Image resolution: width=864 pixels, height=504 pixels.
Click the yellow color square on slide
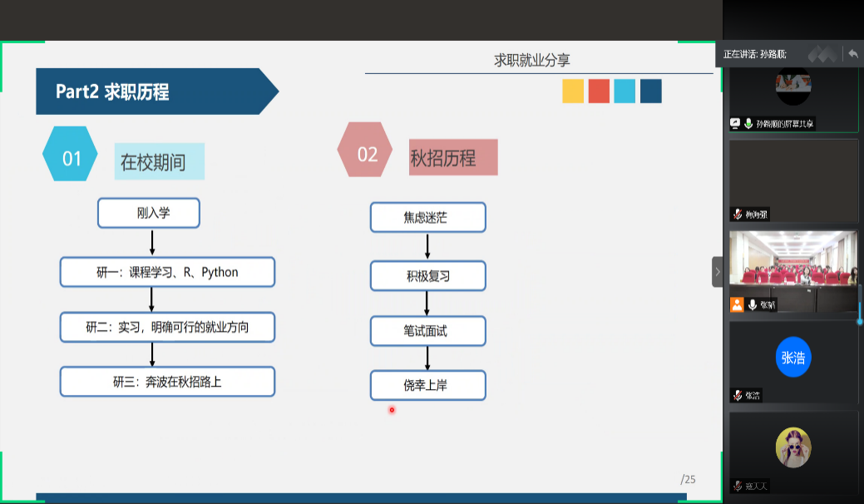[x=573, y=91]
